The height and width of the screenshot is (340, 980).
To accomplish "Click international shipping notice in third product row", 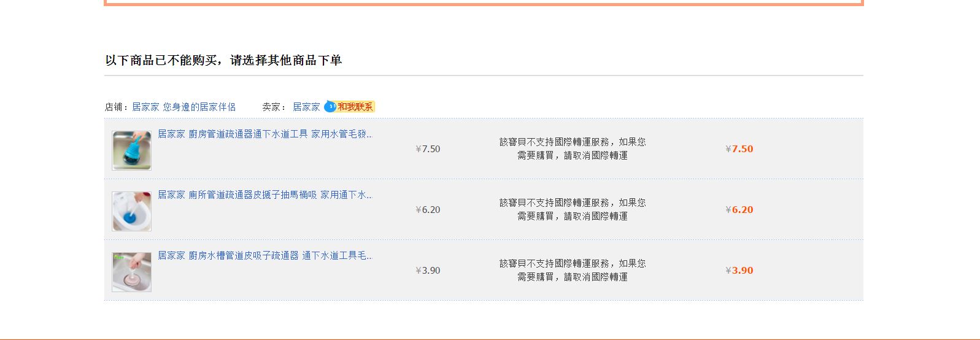I will click(572, 270).
